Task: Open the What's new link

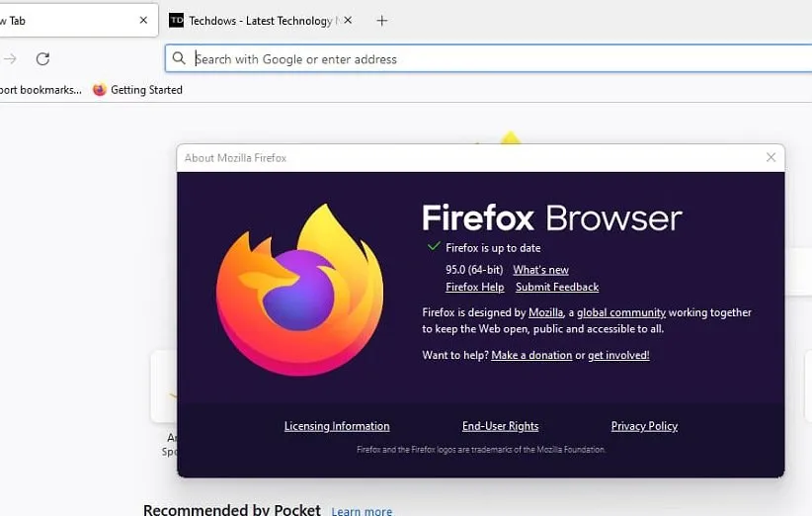Action: [x=540, y=270]
